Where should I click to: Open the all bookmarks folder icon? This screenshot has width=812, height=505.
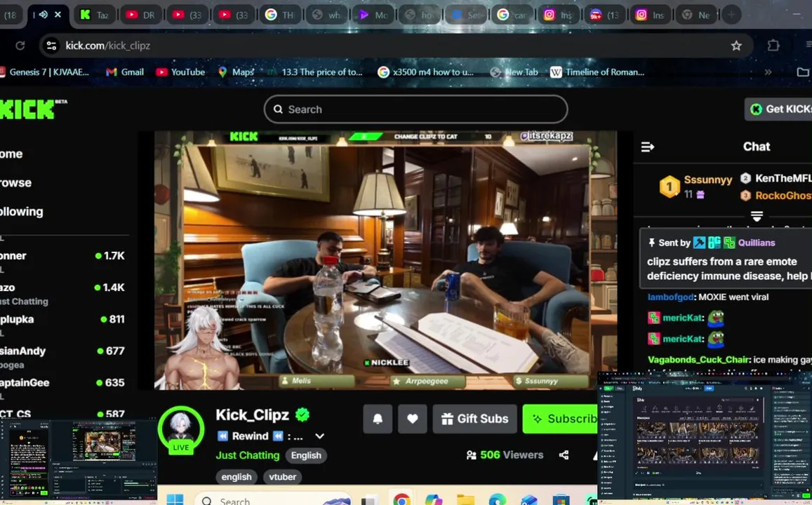click(x=802, y=72)
